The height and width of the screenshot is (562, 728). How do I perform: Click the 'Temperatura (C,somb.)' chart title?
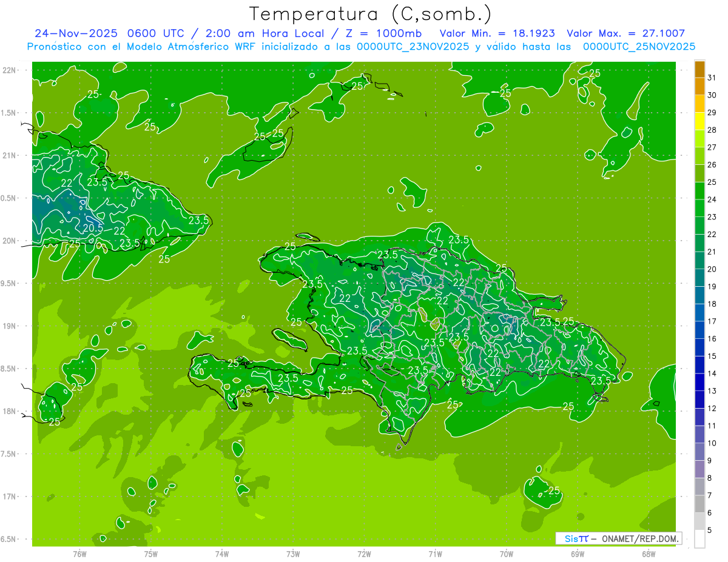371,14
